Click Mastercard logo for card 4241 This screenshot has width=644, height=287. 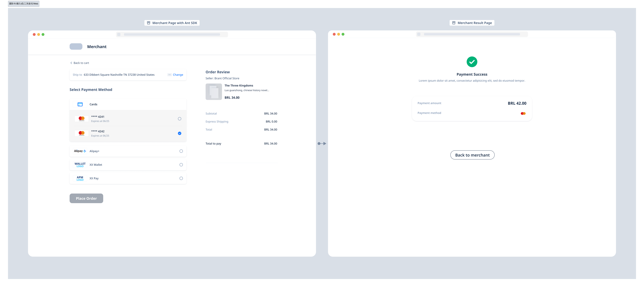coord(82,119)
